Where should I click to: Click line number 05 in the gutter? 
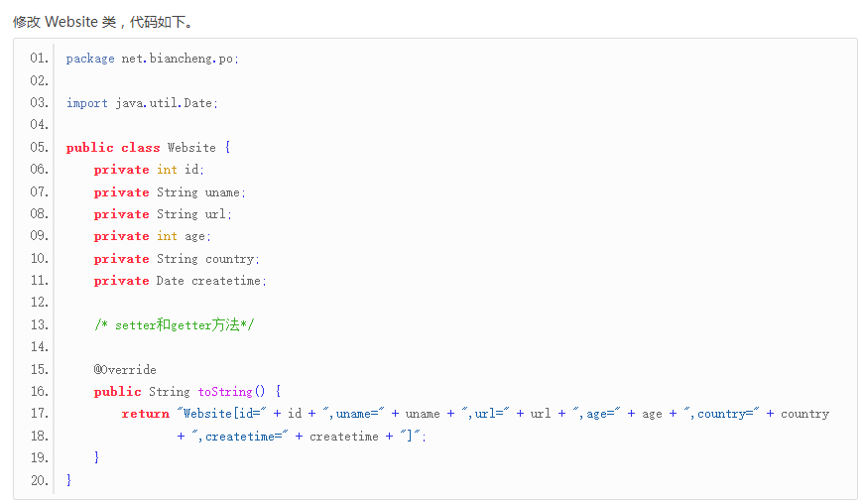[x=40, y=148]
